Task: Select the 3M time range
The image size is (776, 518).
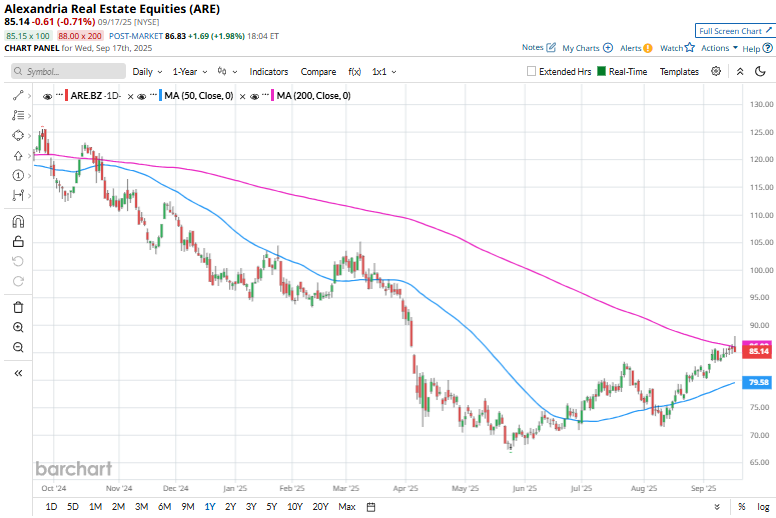Action: click(x=142, y=507)
